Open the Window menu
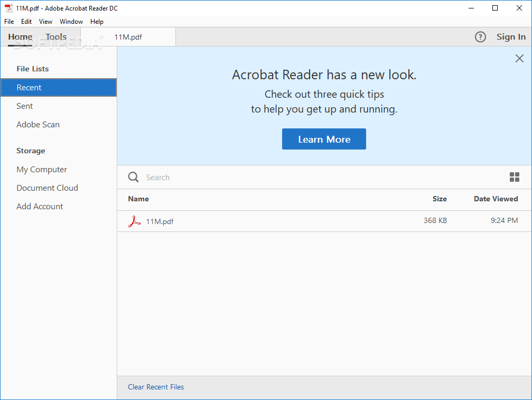This screenshot has width=532, height=400. pos(71,22)
